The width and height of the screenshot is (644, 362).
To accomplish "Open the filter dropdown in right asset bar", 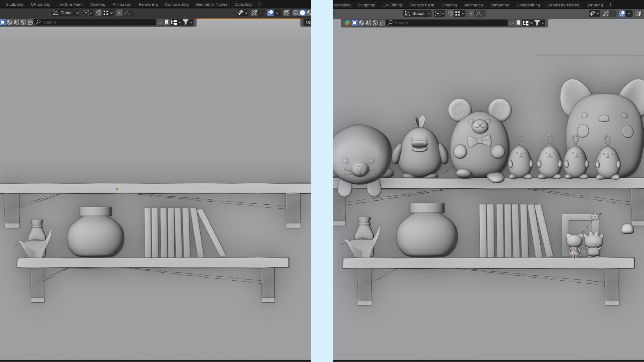I will pyautogui.click(x=539, y=23).
